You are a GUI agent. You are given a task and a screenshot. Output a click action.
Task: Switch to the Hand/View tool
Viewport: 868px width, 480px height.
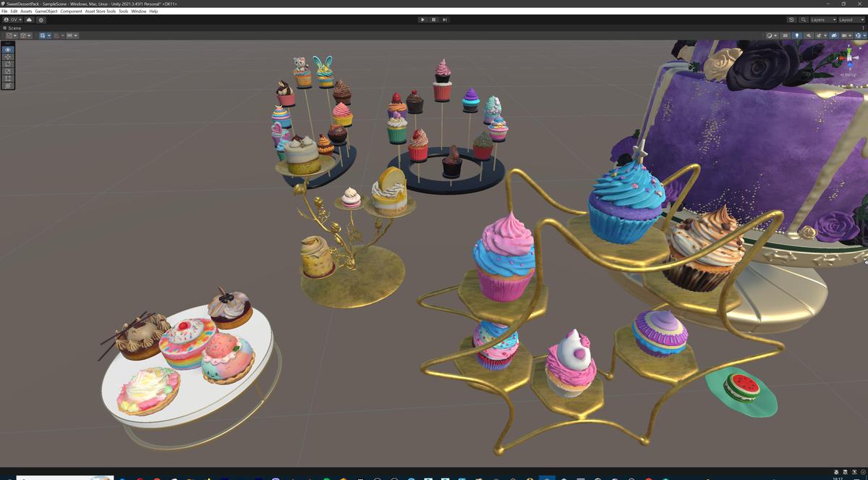(7, 49)
